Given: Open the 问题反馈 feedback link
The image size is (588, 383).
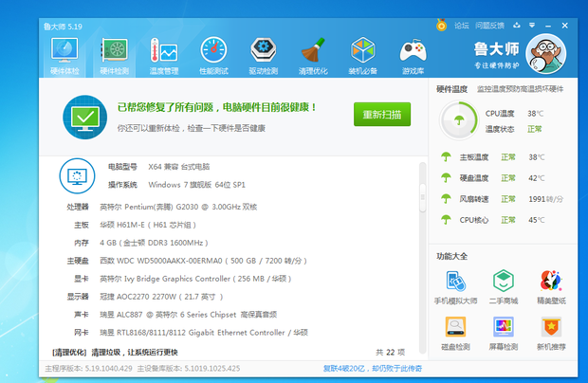Looking at the screenshot, I should tap(489, 26).
